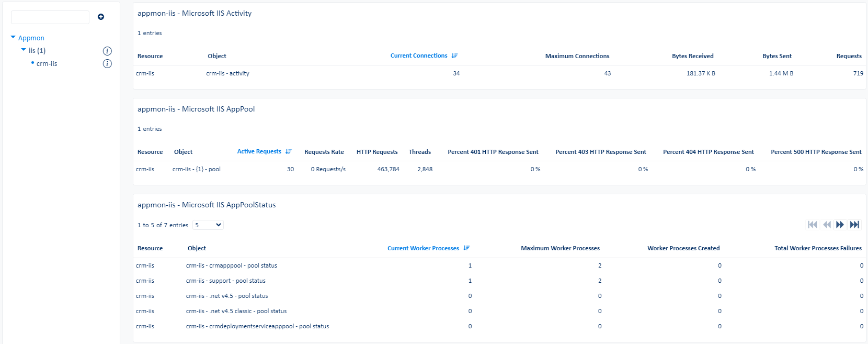Jump to last page of AppPoolStatus entries
Screen dimensions: 868x344
(854, 225)
